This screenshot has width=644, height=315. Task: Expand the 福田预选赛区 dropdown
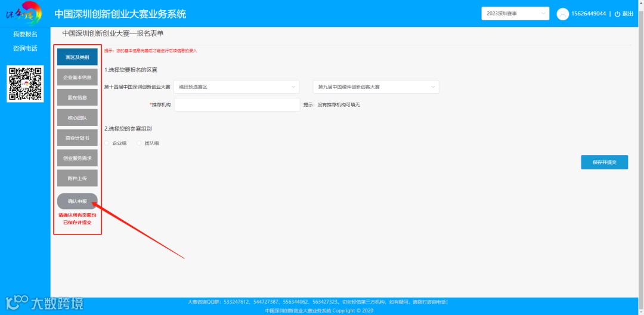click(237, 87)
